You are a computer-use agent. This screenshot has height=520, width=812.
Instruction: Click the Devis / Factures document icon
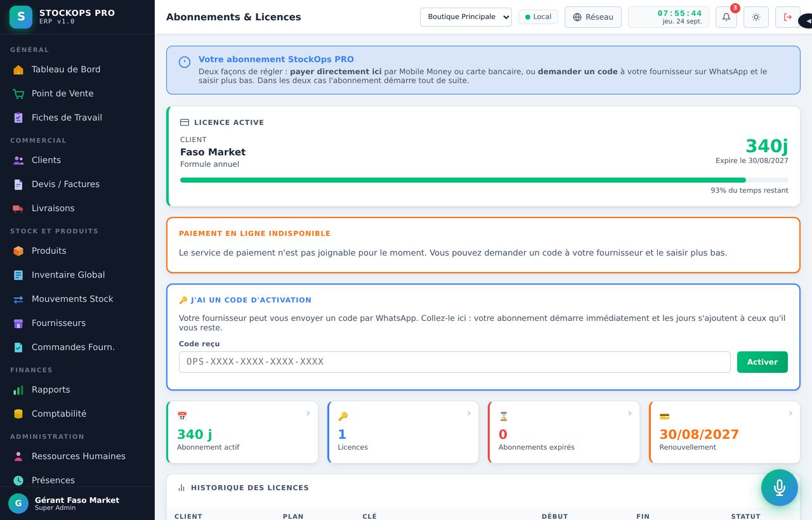18,185
